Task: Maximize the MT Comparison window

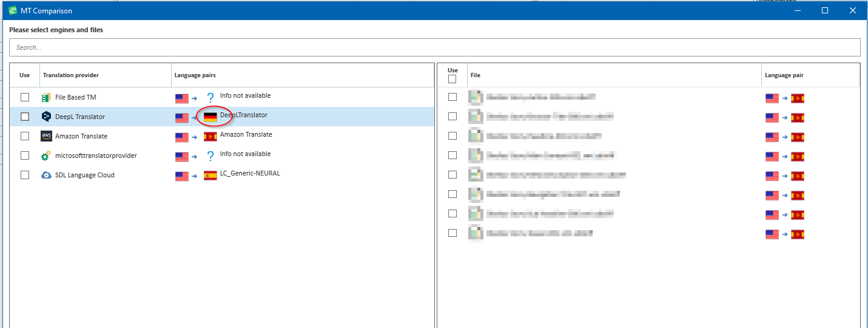Action: point(825,10)
